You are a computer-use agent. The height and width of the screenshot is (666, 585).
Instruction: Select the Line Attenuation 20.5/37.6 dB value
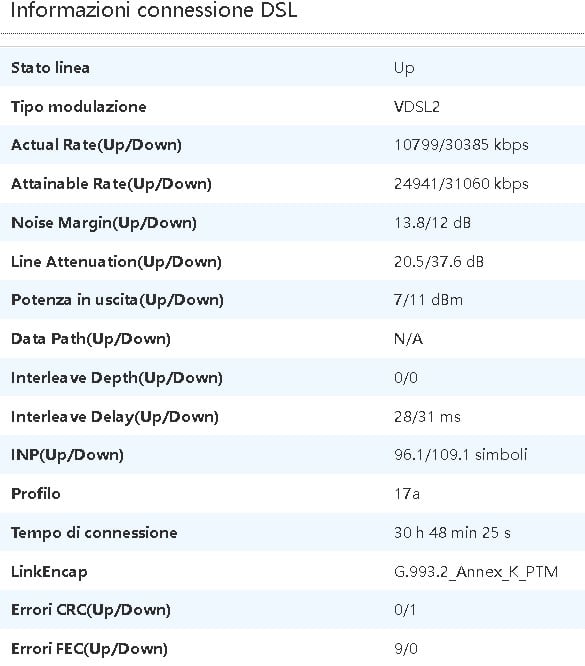click(439, 261)
